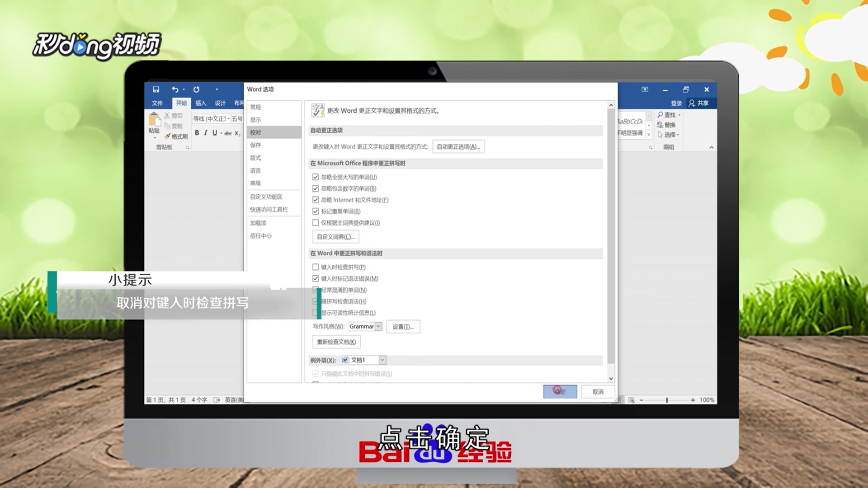
Task: Switch to the 设计 Design tab
Action: (x=220, y=103)
